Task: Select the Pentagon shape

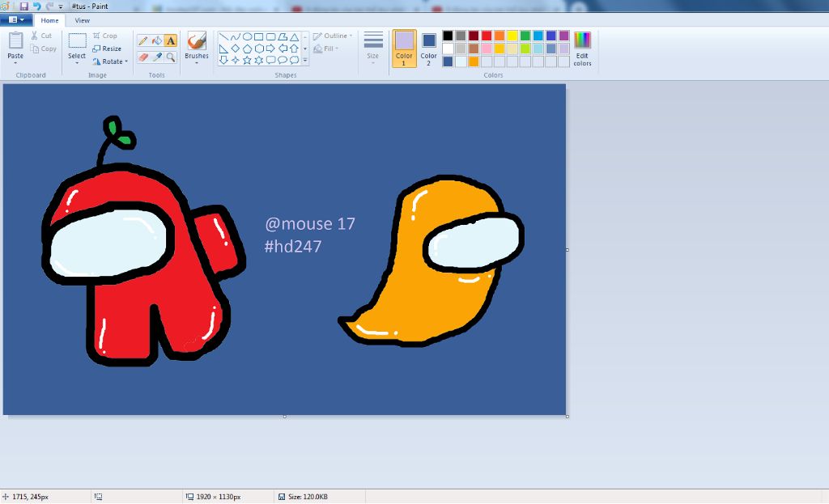Action: tap(247, 49)
